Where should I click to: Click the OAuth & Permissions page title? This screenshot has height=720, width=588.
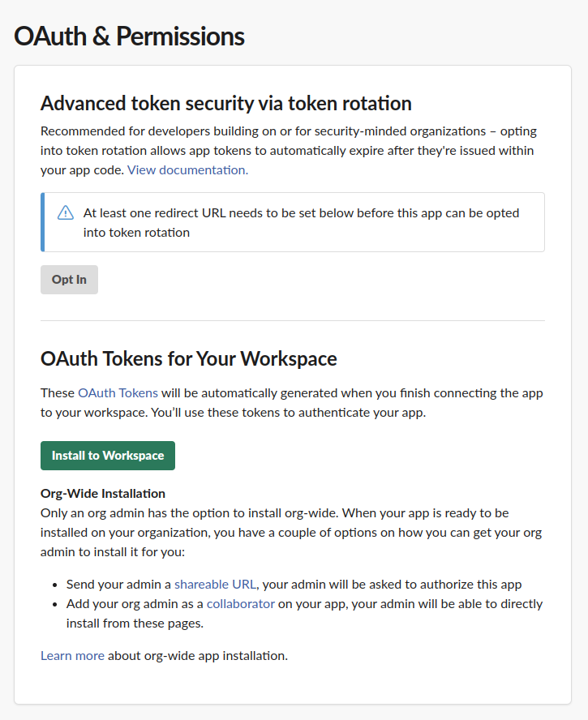(x=130, y=36)
